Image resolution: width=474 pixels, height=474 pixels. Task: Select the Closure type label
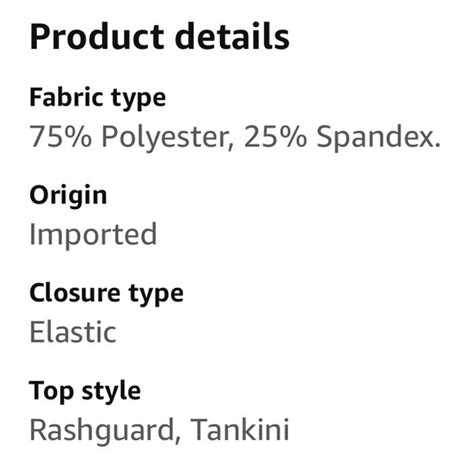pos(106,294)
